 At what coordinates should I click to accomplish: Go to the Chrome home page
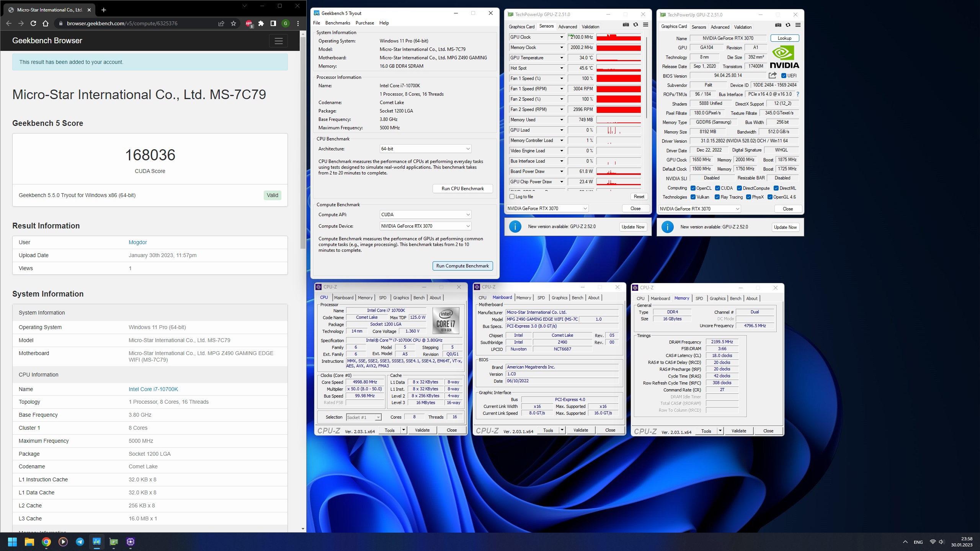pyautogui.click(x=46, y=23)
